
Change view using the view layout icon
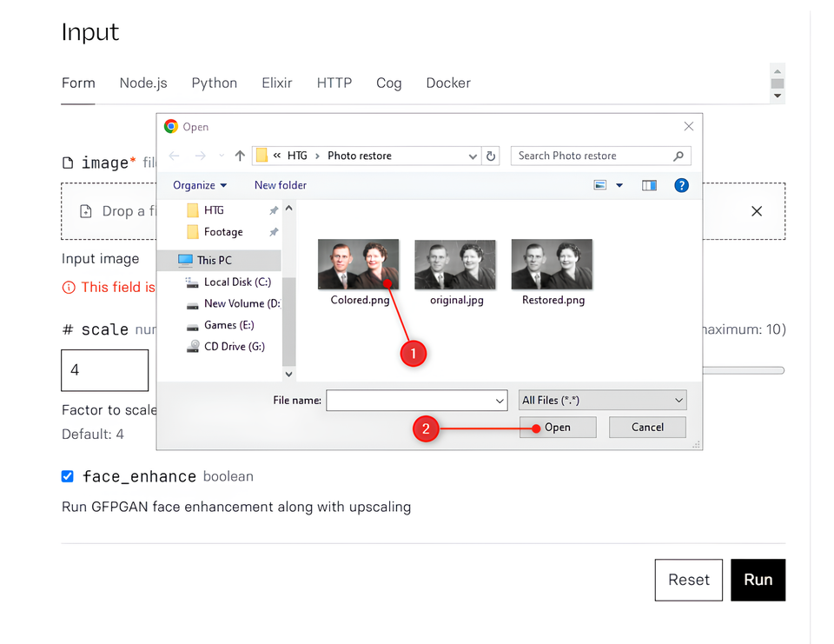click(x=600, y=185)
